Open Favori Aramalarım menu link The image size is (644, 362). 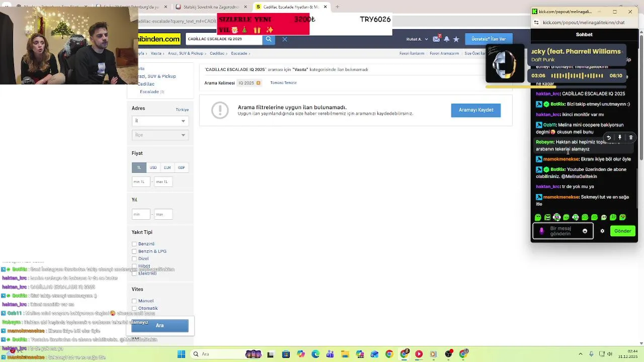point(444,53)
